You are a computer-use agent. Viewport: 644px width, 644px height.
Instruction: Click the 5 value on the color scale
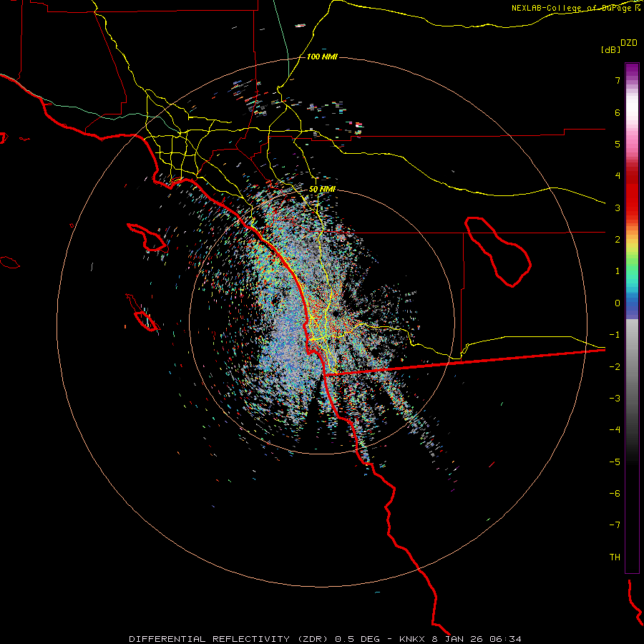click(618, 144)
